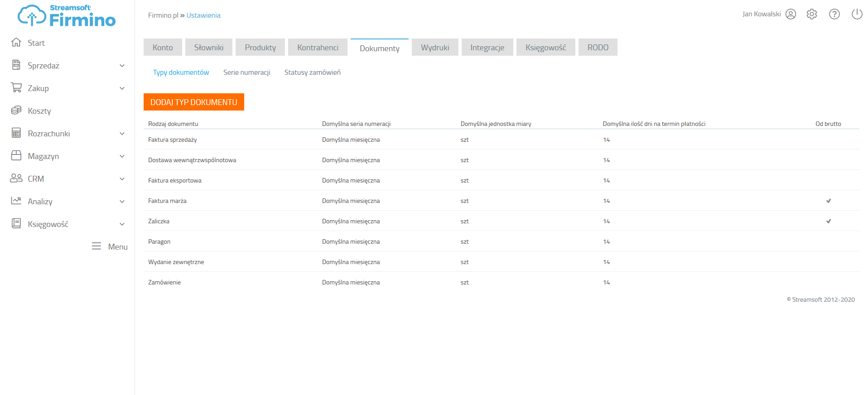Click the Rozrachunki calculator icon
Viewport: 868px width, 395px height.
pyautogui.click(x=16, y=133)
